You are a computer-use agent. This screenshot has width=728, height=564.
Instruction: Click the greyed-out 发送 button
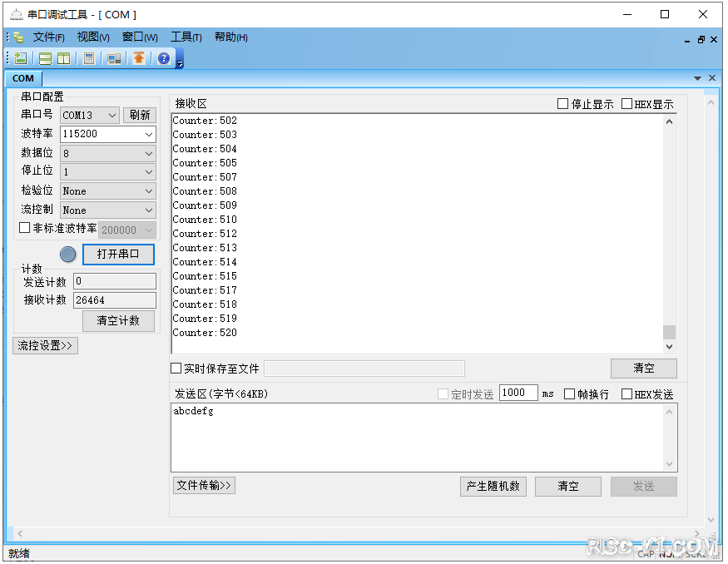pos(643,486)
